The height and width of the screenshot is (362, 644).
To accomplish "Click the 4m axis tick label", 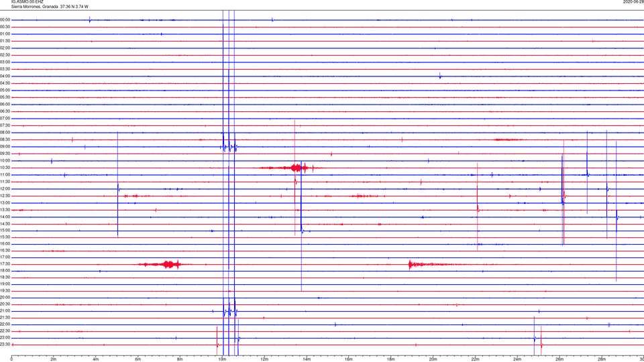I will pyautogui.click(x=96, y=359).
